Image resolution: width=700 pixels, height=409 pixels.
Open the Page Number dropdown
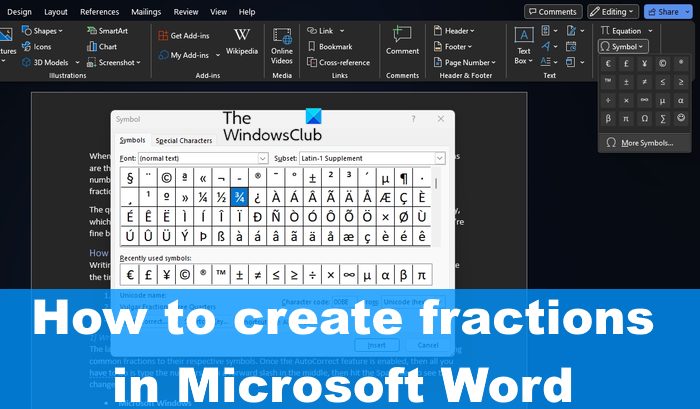tap(465, 63)
